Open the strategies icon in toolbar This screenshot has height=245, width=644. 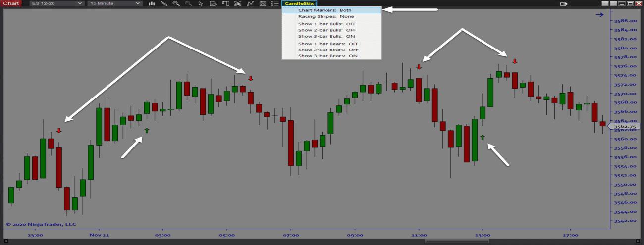(x=263, y=3)
